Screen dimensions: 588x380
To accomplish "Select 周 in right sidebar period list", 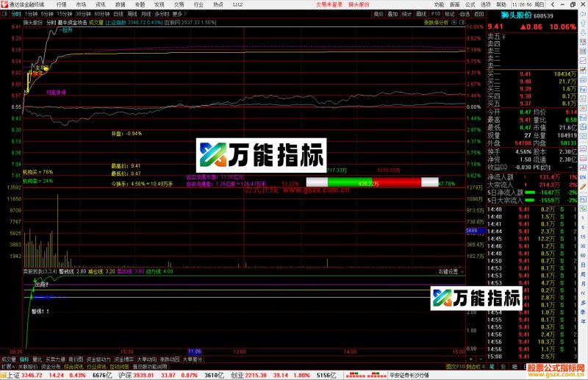I will tap(583, 274).
